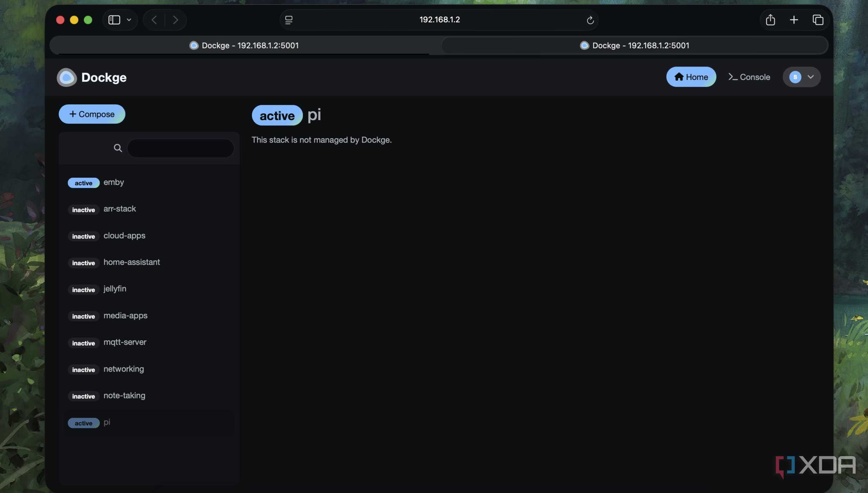Click the user avatar icon
Image resolution: width=868 pixels, height=493 pixels.
[795, 77]
